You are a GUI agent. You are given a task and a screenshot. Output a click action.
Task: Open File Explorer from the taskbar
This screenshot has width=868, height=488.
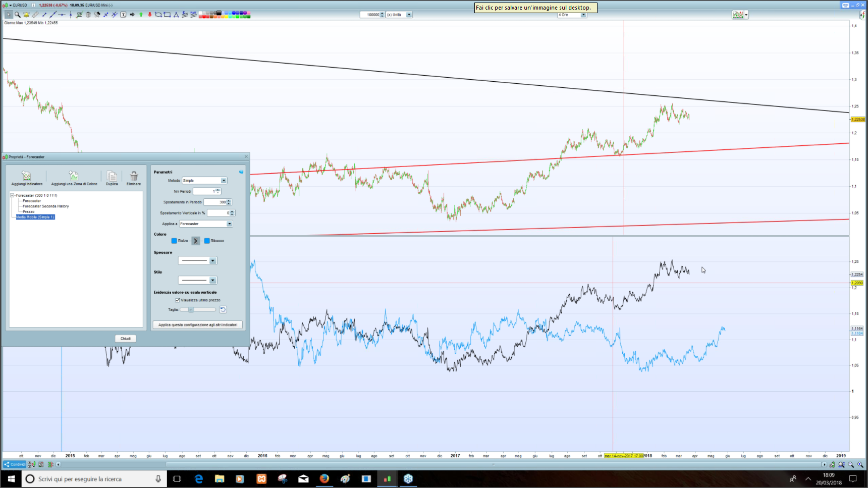(220, 479)
